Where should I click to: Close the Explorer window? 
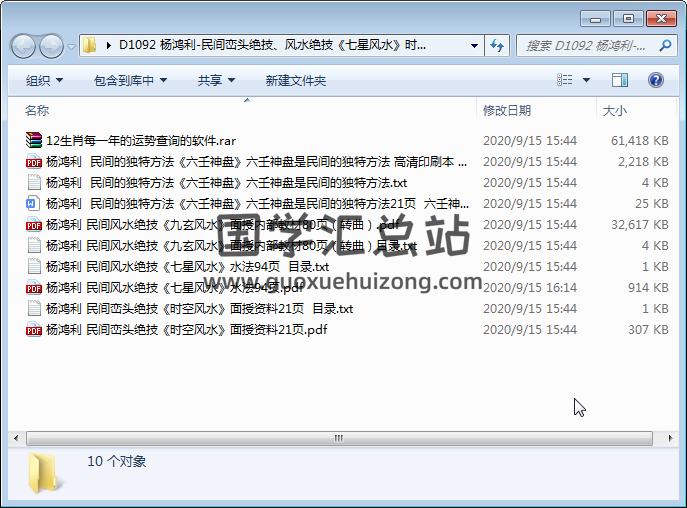[x=661, y=19]
